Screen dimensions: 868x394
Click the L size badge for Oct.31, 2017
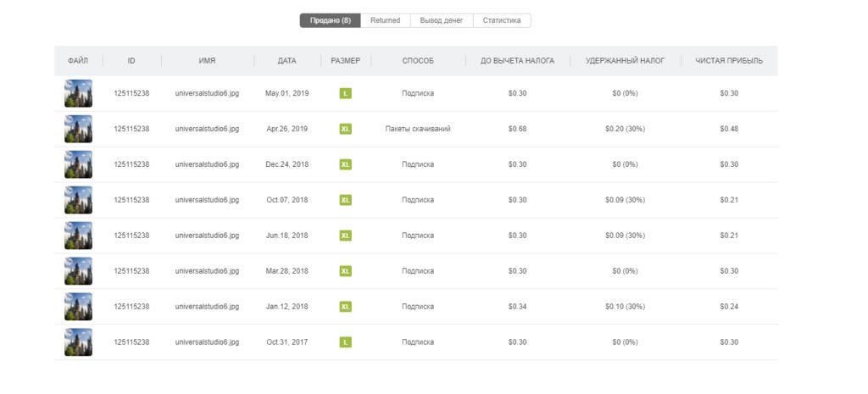(346, 342)
